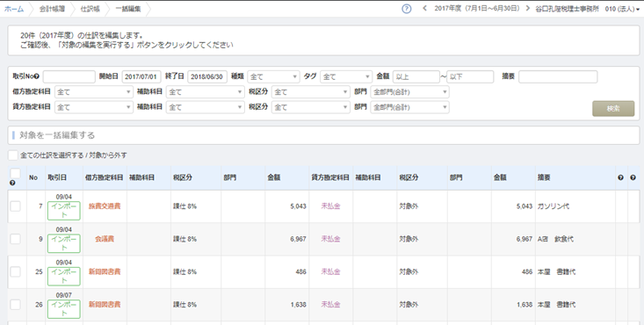Click first help icon after 摘要 column
The width and height of the screenshot is (644, 325).
620,177
